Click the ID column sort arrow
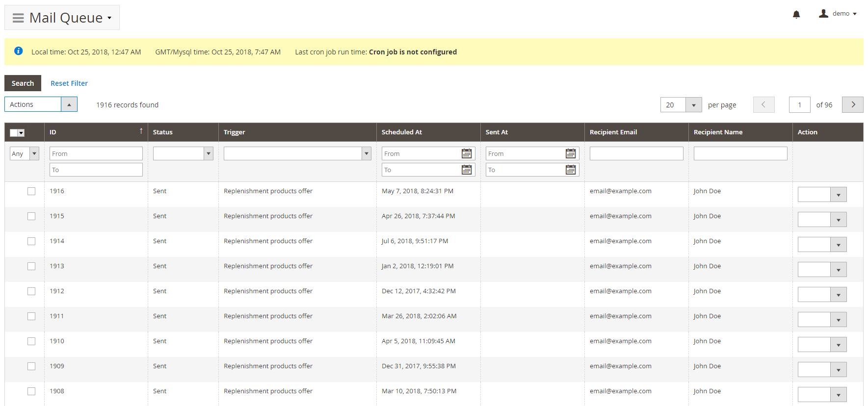Screen dimensions: 868x406 [x=141, y=131]
